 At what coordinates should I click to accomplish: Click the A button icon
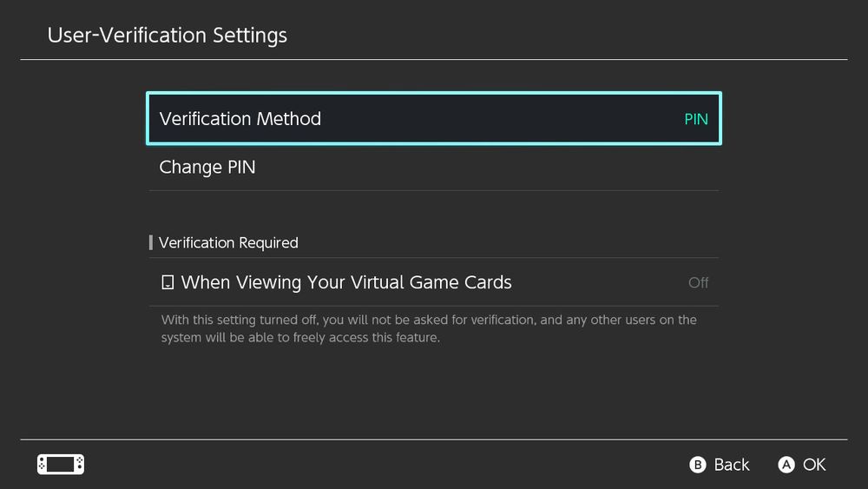[x=786, y=465]
